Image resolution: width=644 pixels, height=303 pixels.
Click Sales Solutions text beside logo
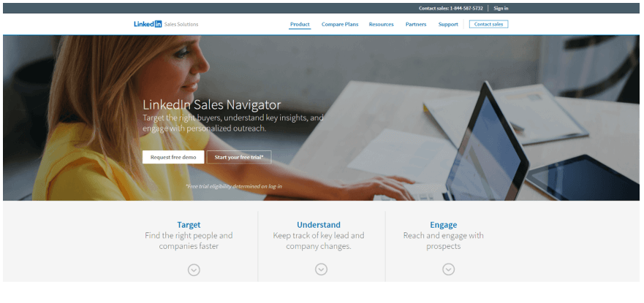pyautogui.click(x=181, y=24)
